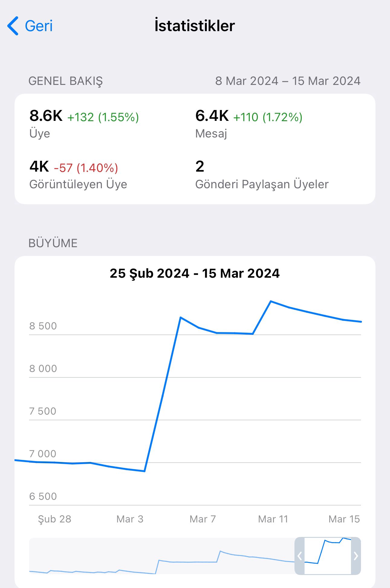
Task: Tap the +132 (1.55%) member change
Action: (x=103, y=117)
